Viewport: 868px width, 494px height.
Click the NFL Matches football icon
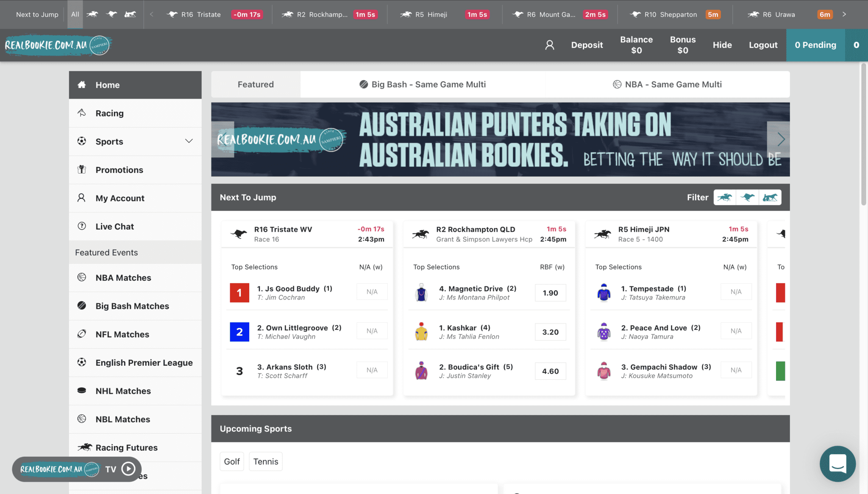82,334
